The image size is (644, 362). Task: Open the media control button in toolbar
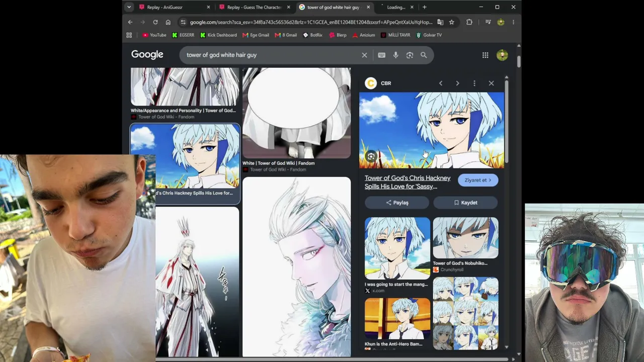(488, 22)
